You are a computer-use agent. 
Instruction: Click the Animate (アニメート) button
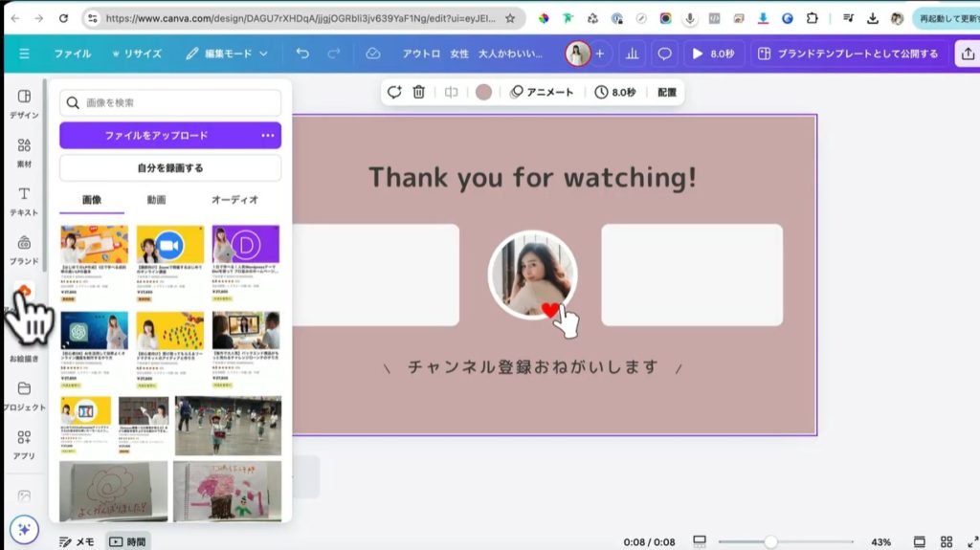(x=542, y=92)
